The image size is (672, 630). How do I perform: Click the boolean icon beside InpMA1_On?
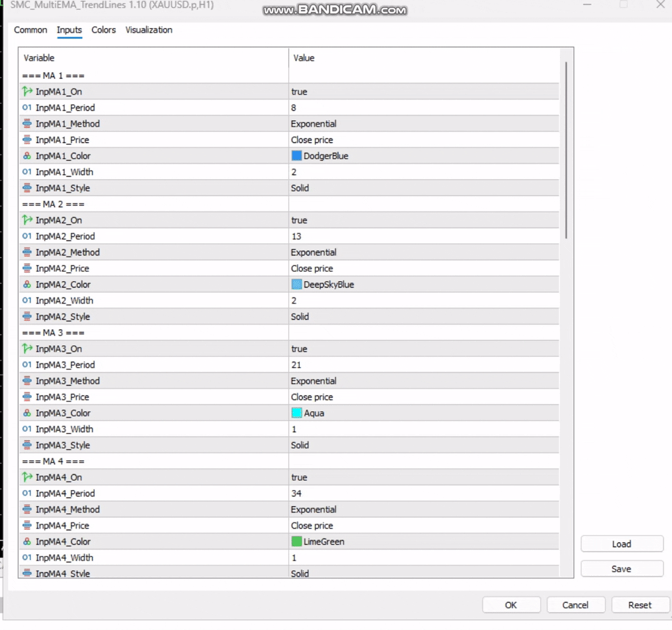pyautogui.click(x=27, y=91)
